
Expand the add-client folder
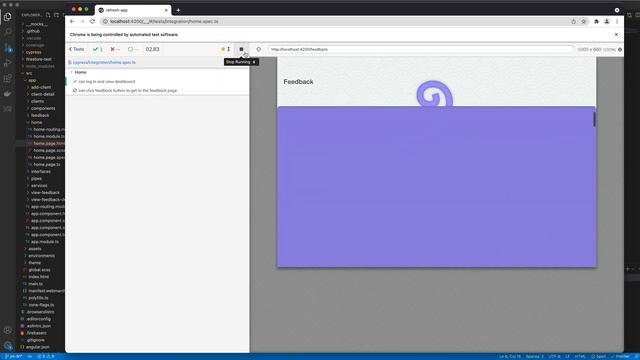coord(41,87)
